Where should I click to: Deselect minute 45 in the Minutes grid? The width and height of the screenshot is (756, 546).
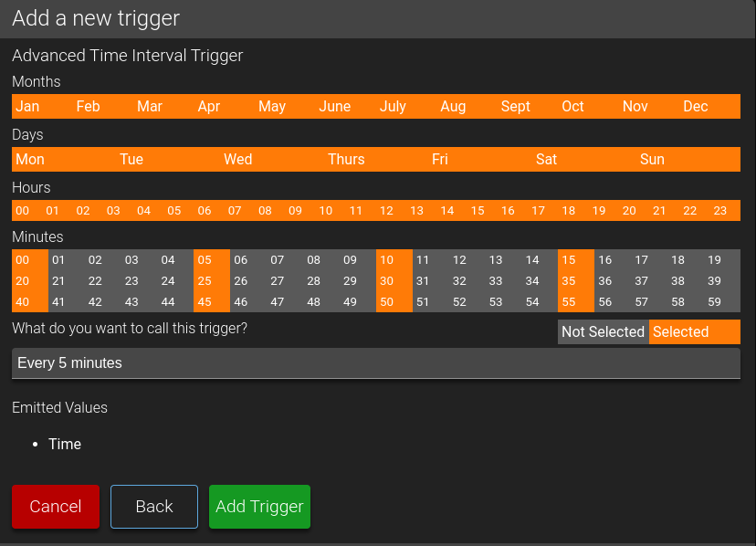[205, 302]
